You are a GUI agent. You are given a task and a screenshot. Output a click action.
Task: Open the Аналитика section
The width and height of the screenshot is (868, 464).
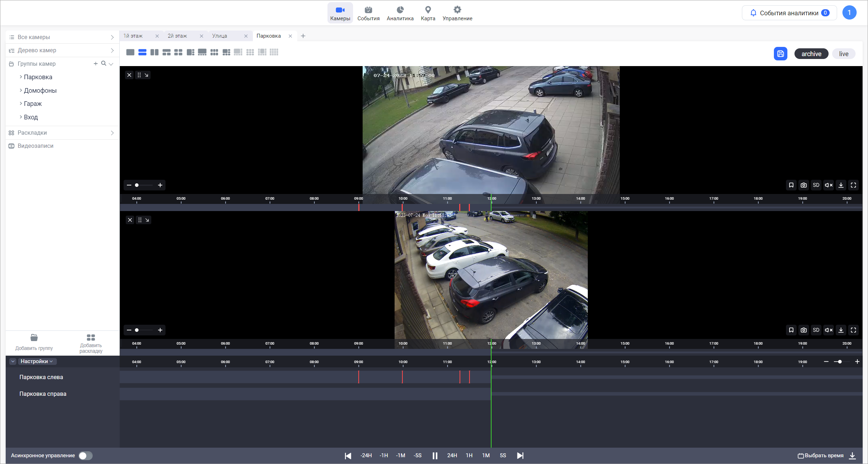(x=400, y=13)
